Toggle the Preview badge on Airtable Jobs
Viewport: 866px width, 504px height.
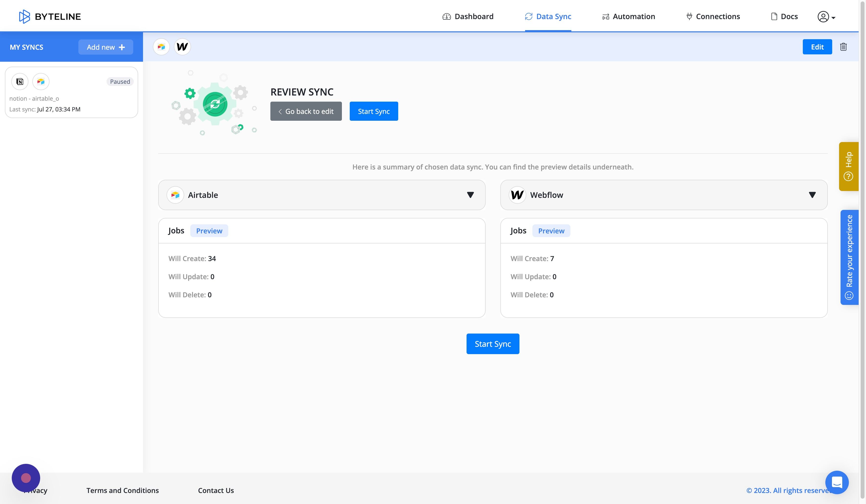(209, 230)
